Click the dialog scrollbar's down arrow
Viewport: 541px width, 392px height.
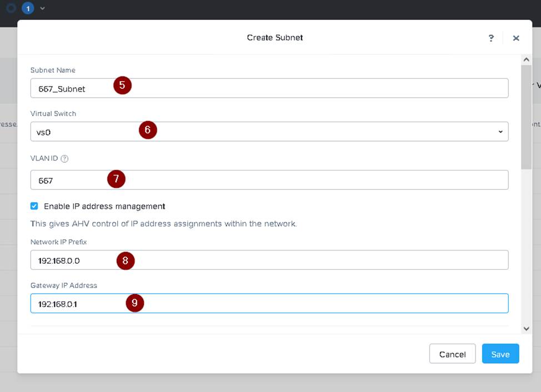point(527,329)
